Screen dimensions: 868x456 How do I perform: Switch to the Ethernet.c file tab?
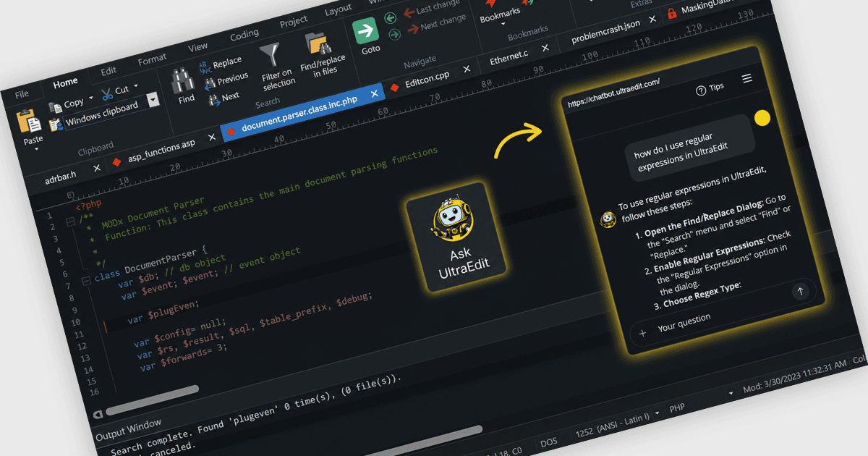[x=509, y=56]
